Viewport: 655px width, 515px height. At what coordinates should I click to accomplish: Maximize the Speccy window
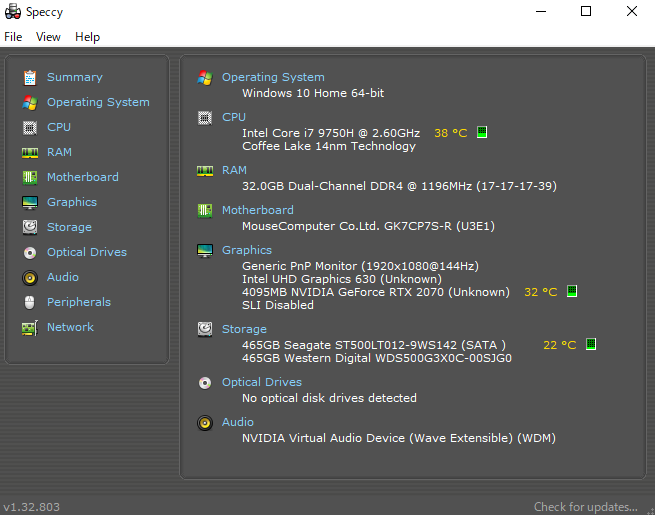click(586, 11)
